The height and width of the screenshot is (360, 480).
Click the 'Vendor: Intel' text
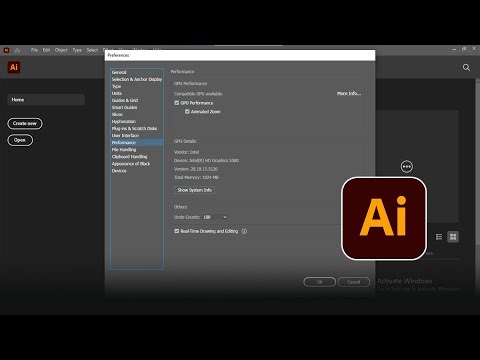[x=186, y=152]
